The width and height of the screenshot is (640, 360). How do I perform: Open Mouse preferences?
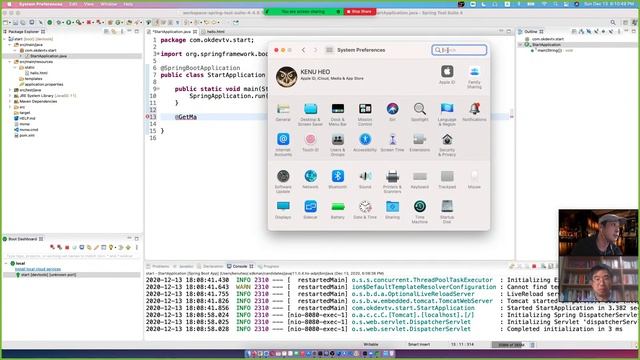[x=474, y=179]
